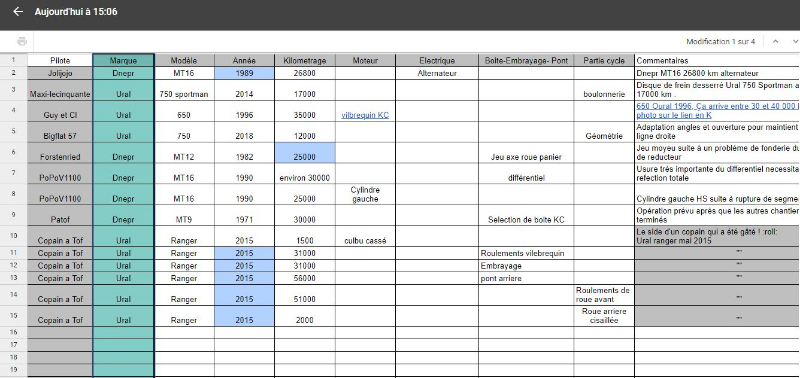Click the 'Bigflat 57' pilot cell
This screenshot has width=800, height=378.
tap(60, 132)
